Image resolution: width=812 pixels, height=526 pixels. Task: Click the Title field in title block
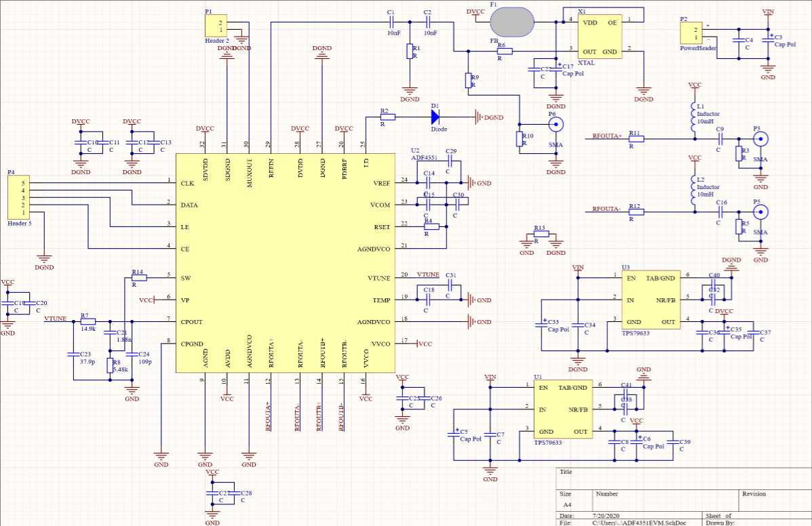(566, 472)
